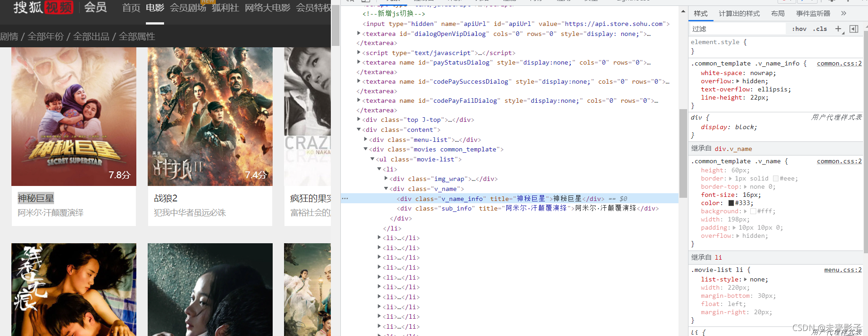Expand the codePaySuccessDialog textarea node

pyautogui.click(x=359, y=81)
